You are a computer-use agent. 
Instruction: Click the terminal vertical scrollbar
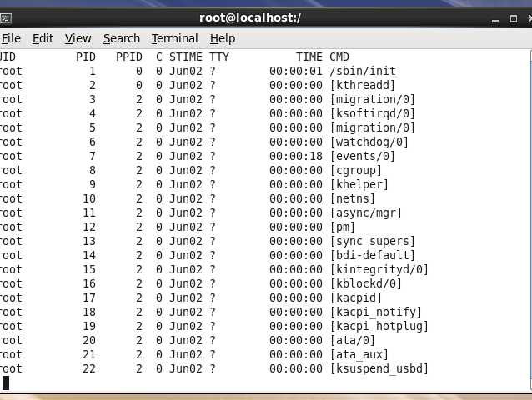tap(530, 220)
